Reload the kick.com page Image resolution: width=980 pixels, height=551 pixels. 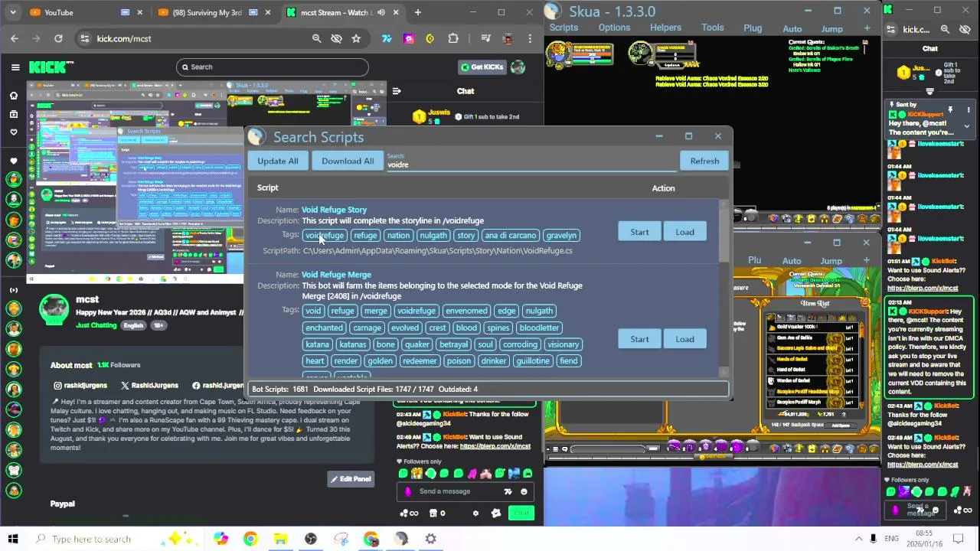[58, 38]
